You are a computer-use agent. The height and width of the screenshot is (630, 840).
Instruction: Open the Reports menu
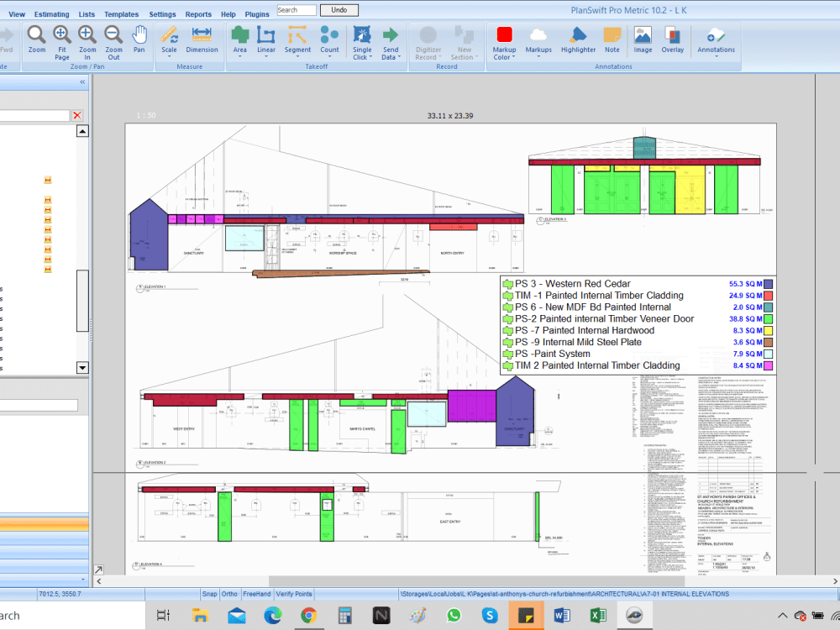coord(198,13)
